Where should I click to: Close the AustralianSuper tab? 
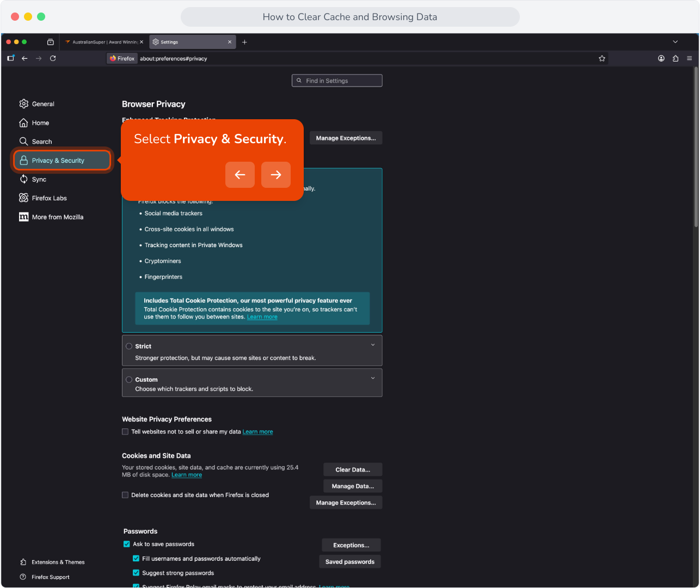point(142,42)
